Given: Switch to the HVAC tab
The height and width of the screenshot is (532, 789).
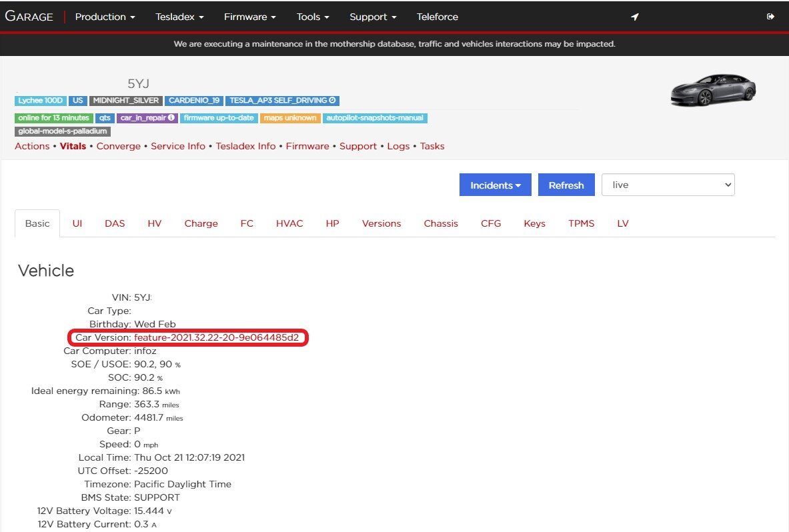Looking at the screenshot, I should pyautogui.click(x=289, y=223).
